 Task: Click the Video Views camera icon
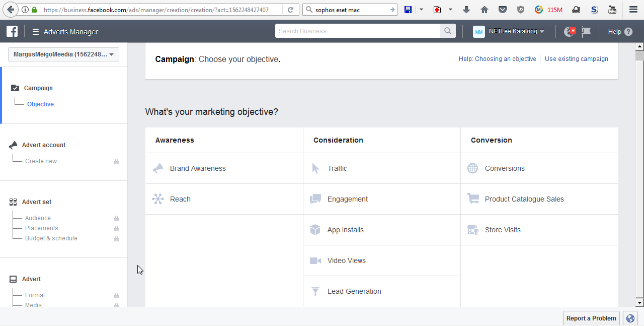coord(315,260)
